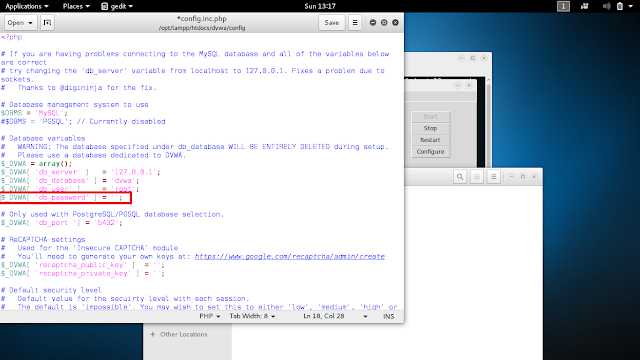Click the '# ReCAPTCHA settings' comment
The image size is (640, 360).
coord(43,240)
